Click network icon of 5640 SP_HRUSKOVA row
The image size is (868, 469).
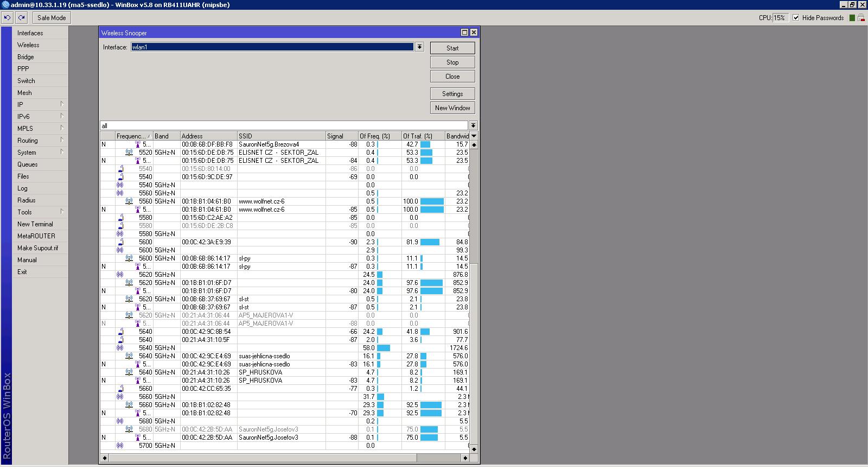point(129,372)
